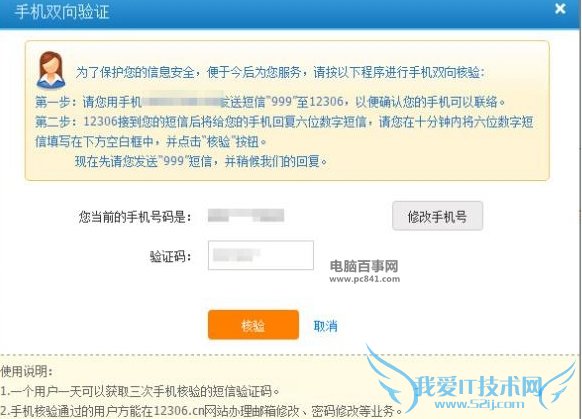Click the 使用说明 heading
Image resolution: width=582 pixels, height=419 pixels.
point(27,371)
